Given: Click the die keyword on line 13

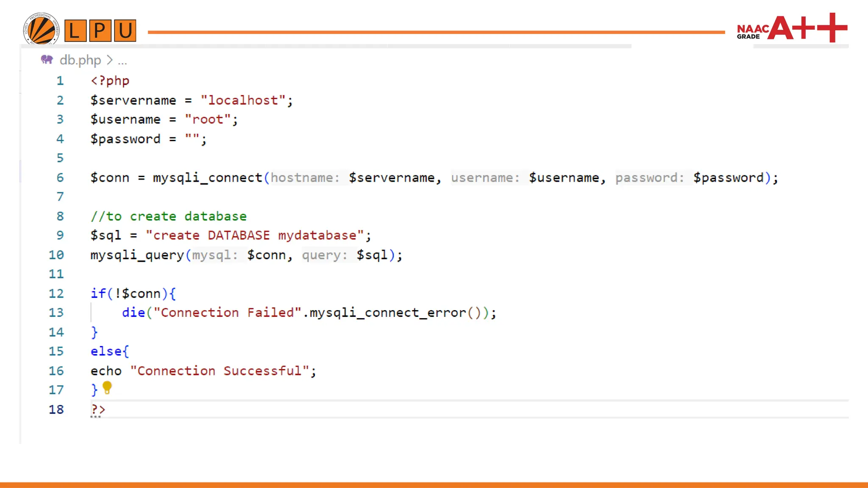Looking at the screenshot, I should pos(133,313).
